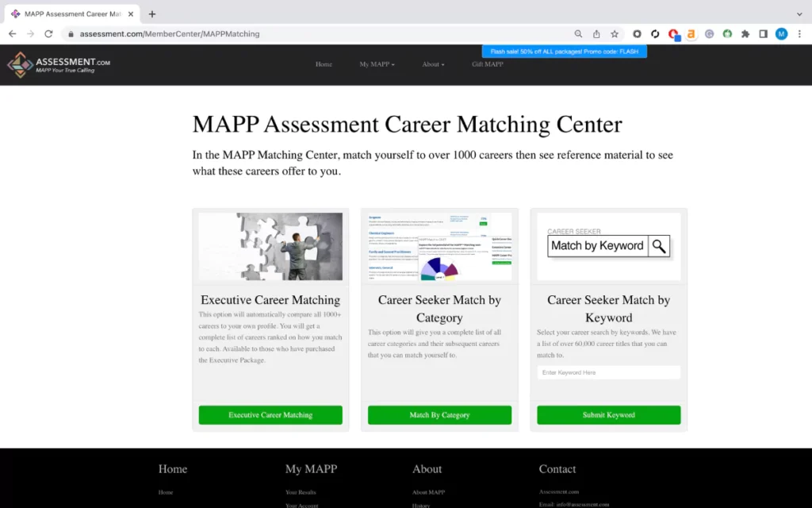Click the Match By Category button

pyautogui.click(x=439, y=414)
